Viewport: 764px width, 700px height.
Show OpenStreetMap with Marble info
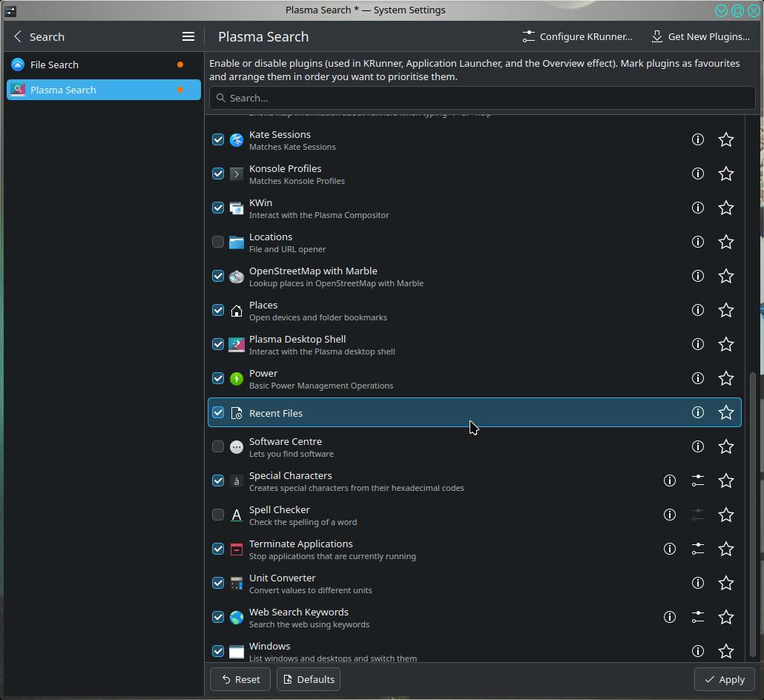[698, 276]
